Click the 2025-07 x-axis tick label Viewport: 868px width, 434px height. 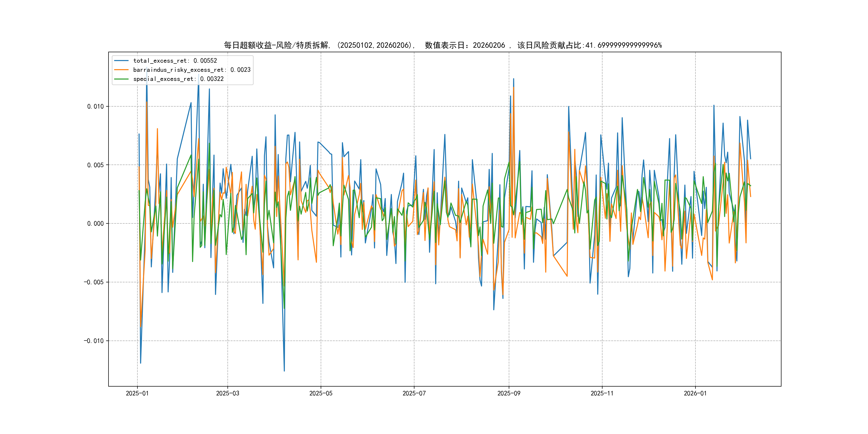414,393
